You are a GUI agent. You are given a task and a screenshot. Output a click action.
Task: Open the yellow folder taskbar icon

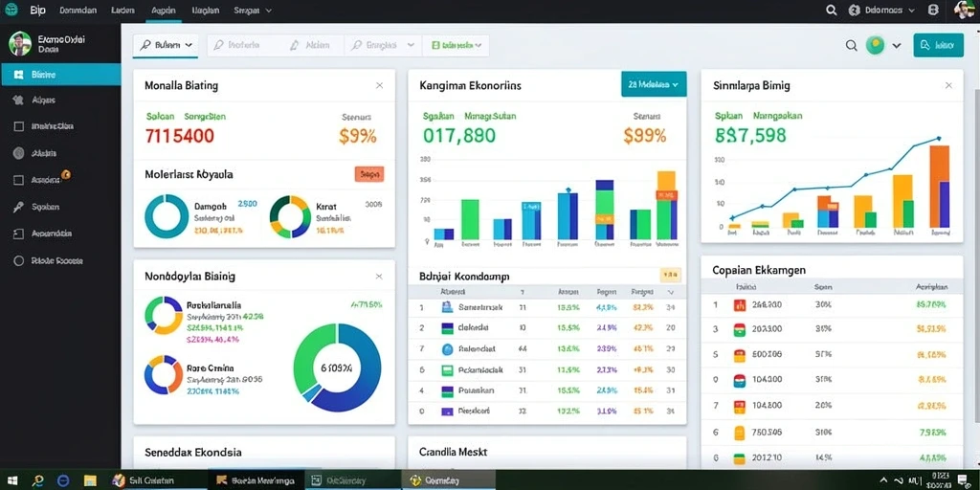[90, 480]
